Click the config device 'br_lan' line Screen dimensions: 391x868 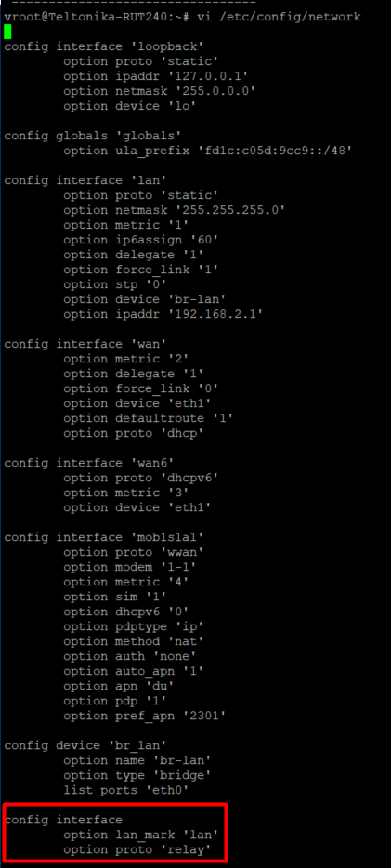pos(85,745)
